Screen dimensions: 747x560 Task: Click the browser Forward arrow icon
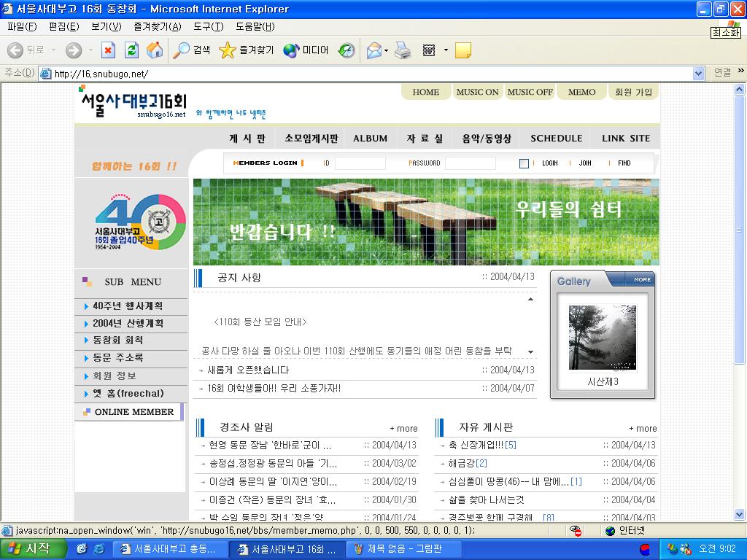coord(74,50)
